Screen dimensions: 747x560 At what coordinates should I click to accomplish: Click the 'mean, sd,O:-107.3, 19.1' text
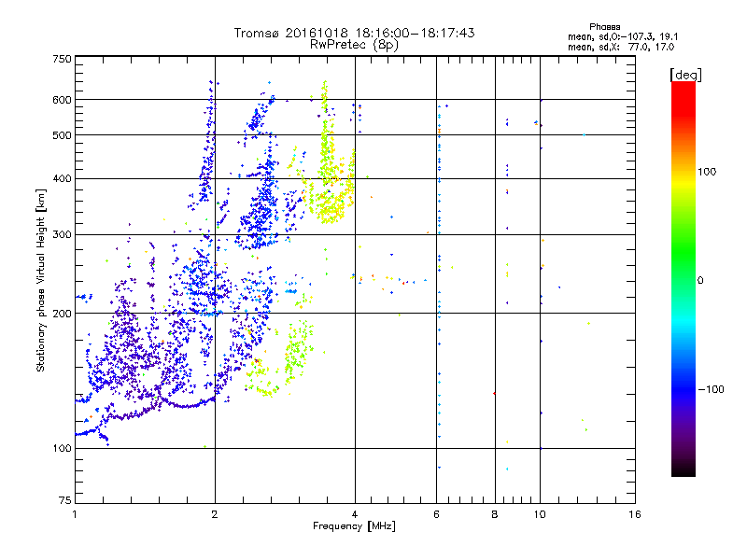click(x=623, y=36)
